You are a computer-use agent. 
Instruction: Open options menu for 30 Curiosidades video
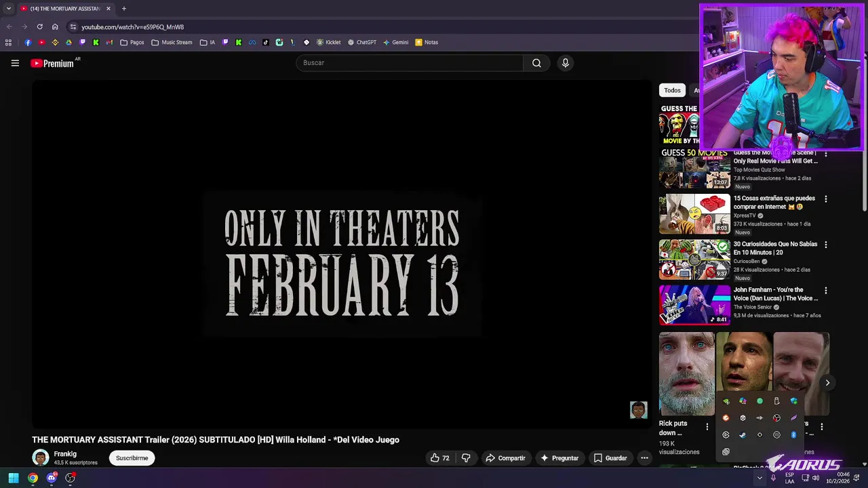click(x=825, y=245)
